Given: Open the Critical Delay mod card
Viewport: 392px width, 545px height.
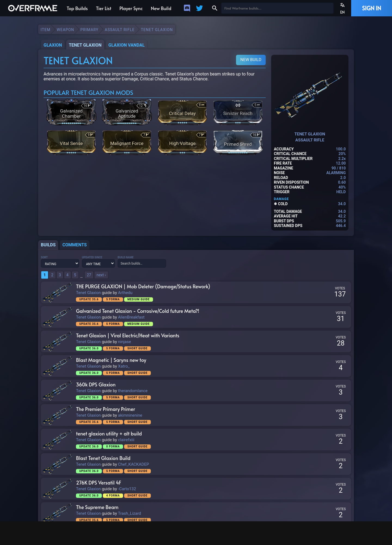Looking at the screenshot, I should coord(182,113).
